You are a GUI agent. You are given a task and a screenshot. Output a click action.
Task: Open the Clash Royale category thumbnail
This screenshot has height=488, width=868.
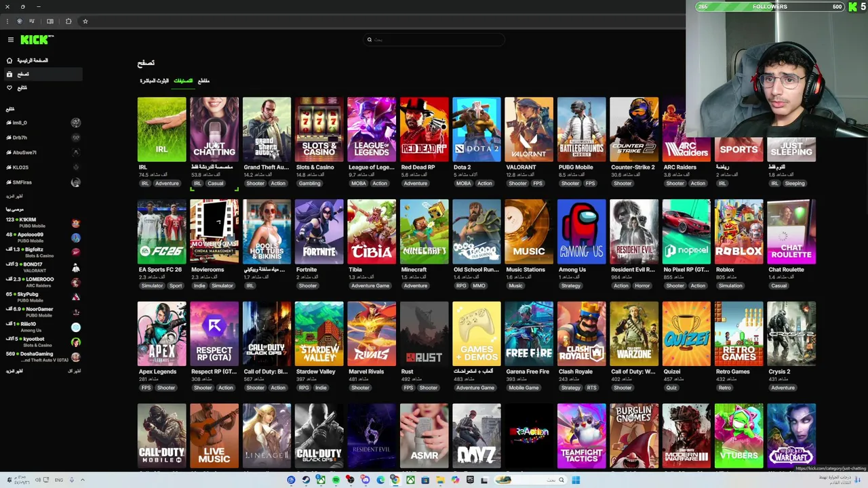(582, 334)
